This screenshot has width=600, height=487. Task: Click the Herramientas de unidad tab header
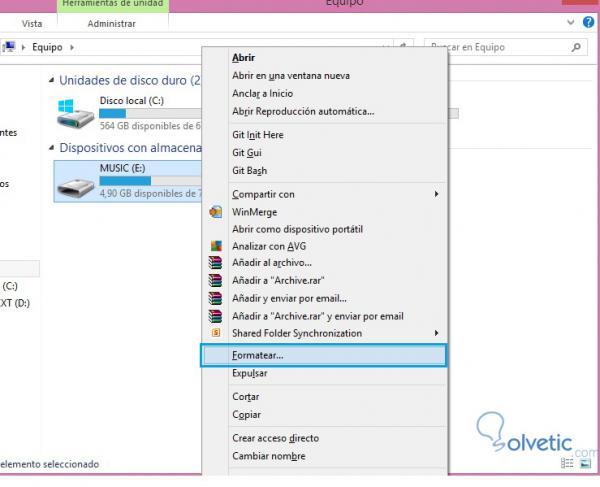point(112,5)
